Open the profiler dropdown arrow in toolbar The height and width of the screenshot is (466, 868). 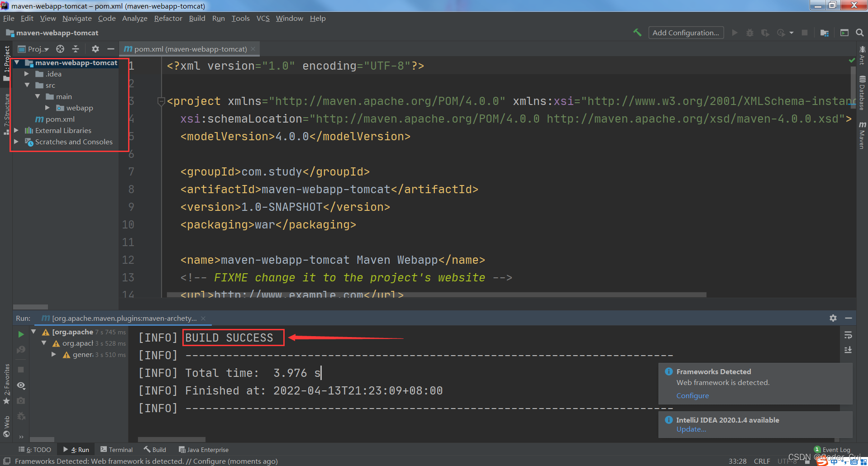click(x=792, y=33)
